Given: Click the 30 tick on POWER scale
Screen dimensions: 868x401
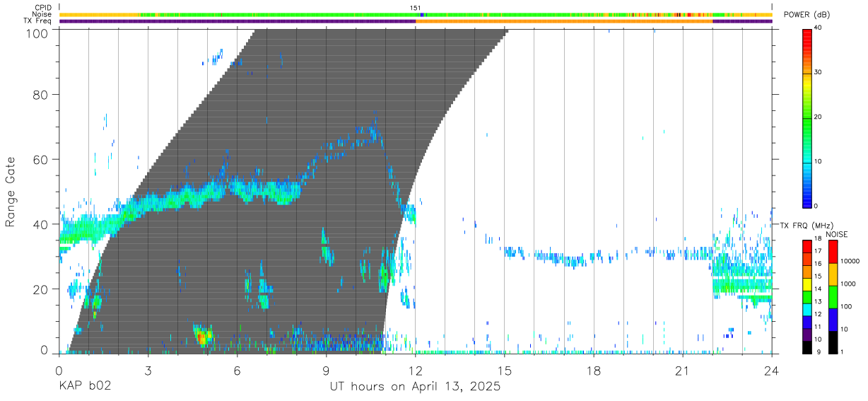Looking at the screenshot, I should point(818,72).
